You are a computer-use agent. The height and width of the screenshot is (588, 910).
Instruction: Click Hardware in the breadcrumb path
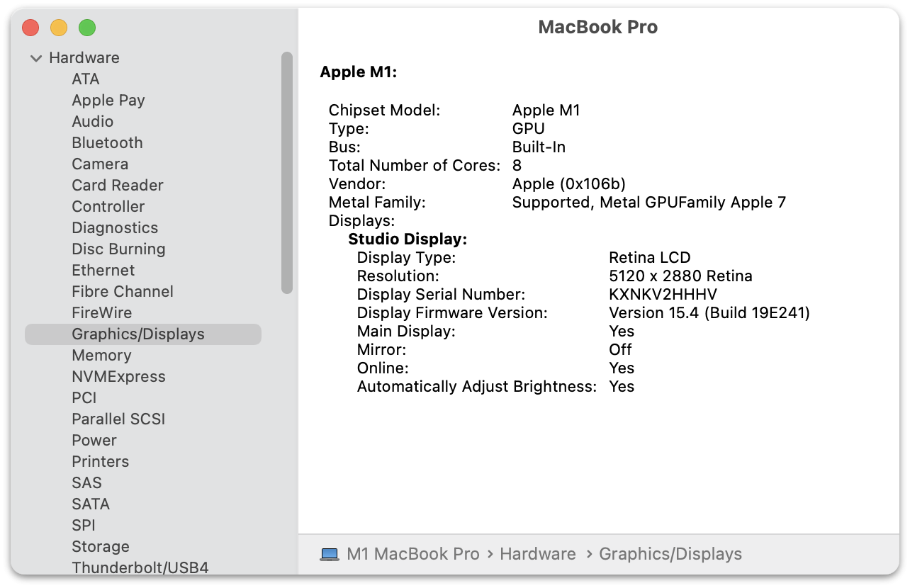click(538, 553)
